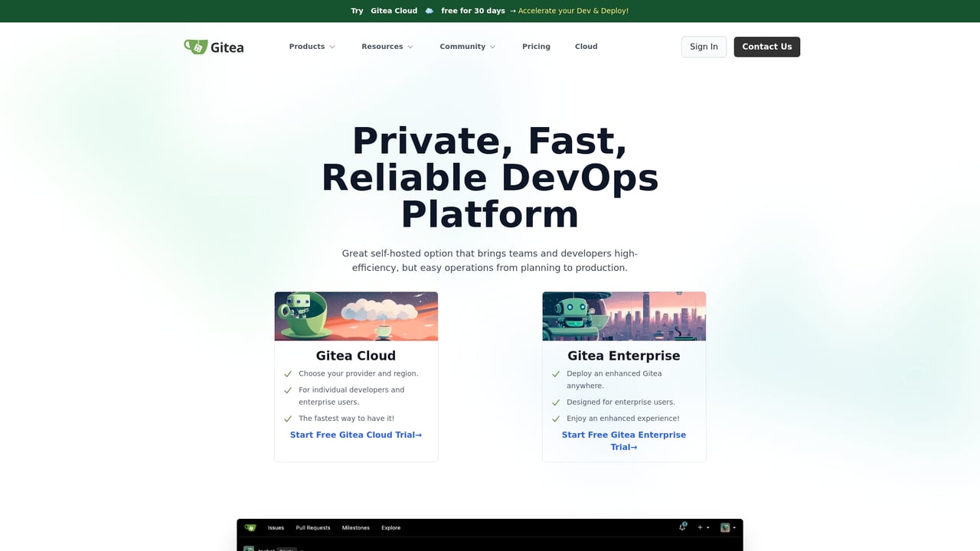Click the checkmark beside 'Deploy an enhanced Gitea anywhere'

click(556, 374)
